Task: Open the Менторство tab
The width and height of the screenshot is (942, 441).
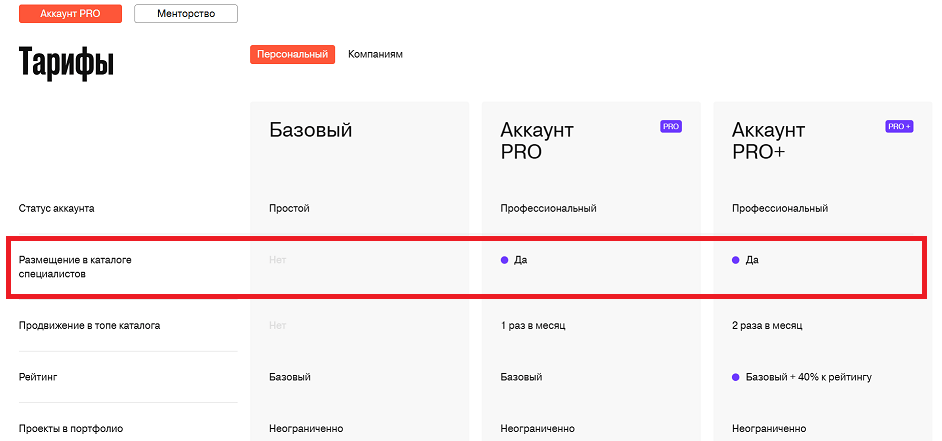Action: [186, 14]
